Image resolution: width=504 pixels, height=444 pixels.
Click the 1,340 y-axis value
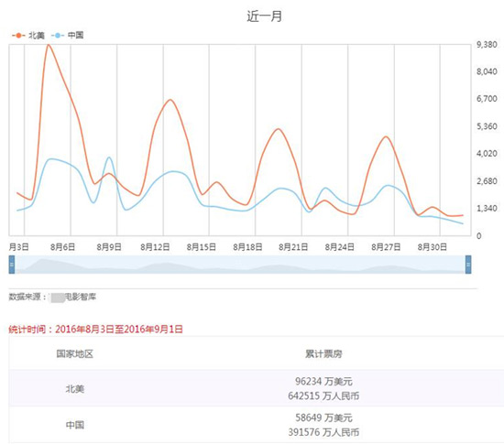pos(487,209)
